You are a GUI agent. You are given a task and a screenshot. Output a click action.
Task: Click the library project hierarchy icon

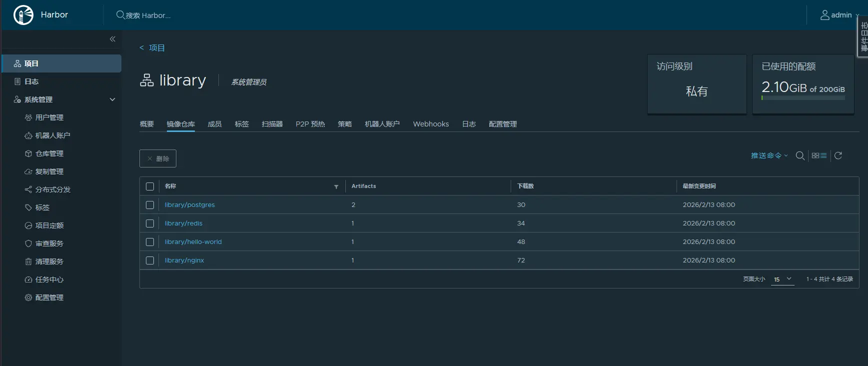[x=147, y=80]
